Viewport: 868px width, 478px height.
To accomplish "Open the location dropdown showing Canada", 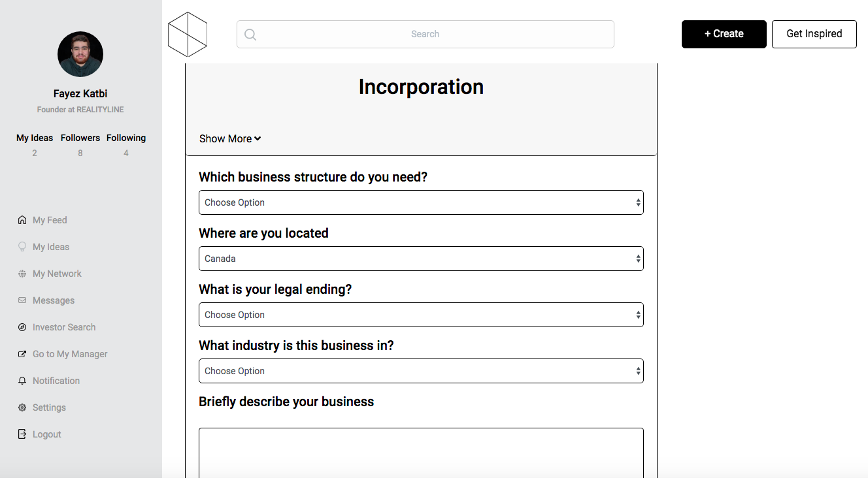I will (x=421, y=259).
